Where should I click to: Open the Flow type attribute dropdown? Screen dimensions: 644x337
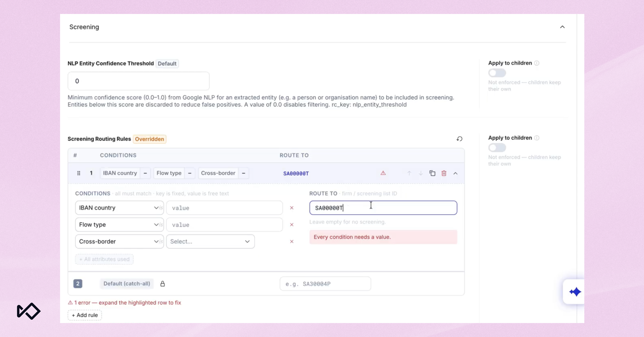(120, 224)
